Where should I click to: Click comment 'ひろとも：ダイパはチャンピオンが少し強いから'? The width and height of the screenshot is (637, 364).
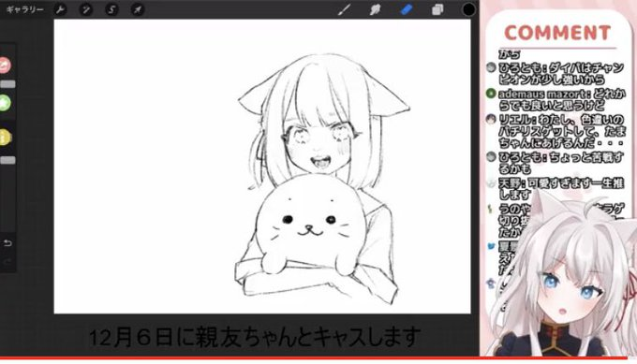tap(561, 73)
